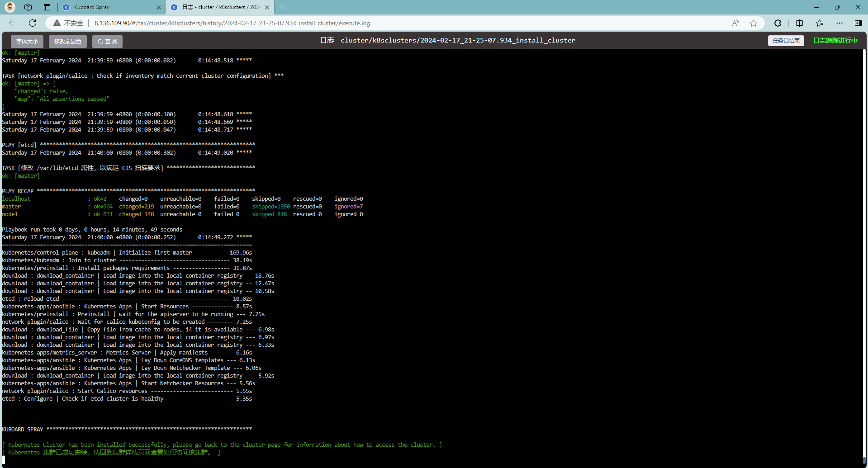
Task: Open a new browser tab
Action: click(x=282, y=7)
